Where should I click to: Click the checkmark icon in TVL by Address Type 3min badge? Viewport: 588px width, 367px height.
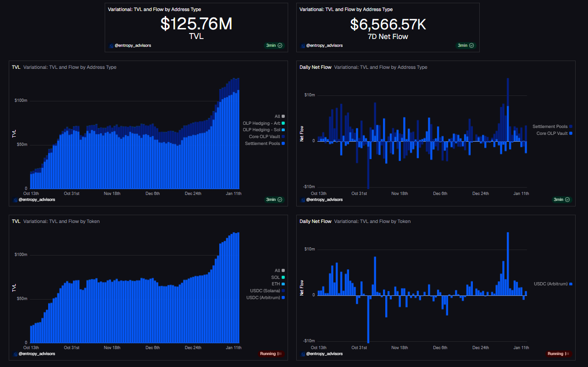(x=280, y=200)
